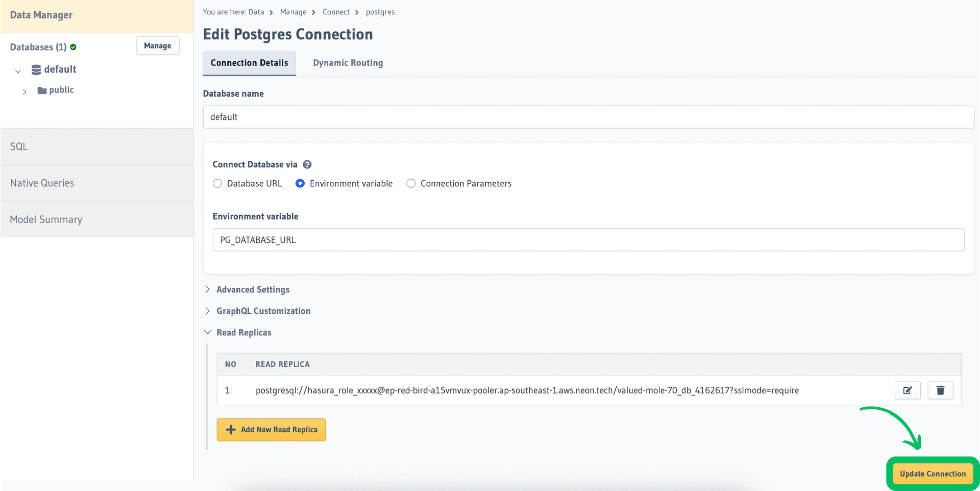This screenshot has height=491, width=980.
Task: Click the plus icon in Add New Read Replica
Action: click(231, 429)
